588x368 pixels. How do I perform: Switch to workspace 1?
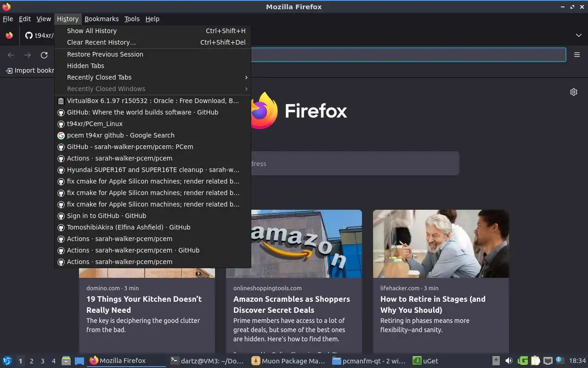[20, 361]
